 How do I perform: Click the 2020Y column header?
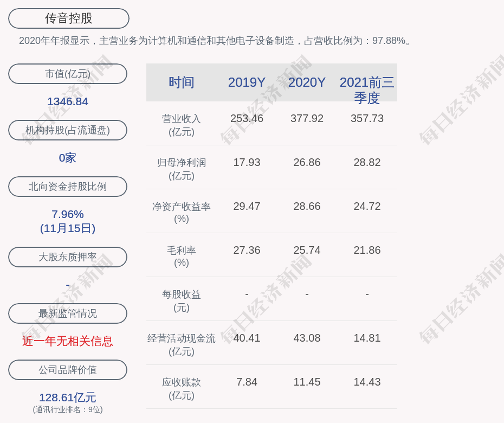click(307, 82)
